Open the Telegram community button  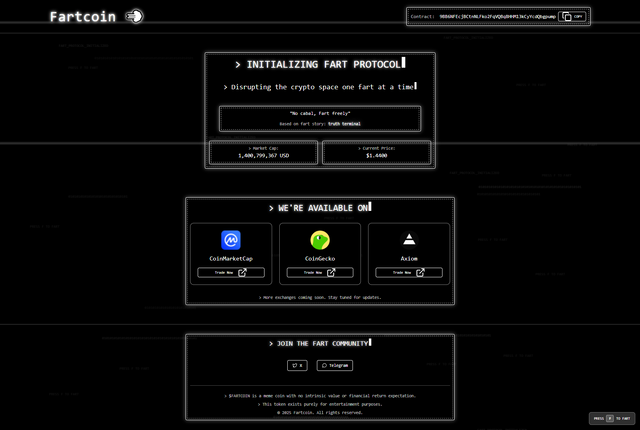pyautogui.click(x=335, y=366)
